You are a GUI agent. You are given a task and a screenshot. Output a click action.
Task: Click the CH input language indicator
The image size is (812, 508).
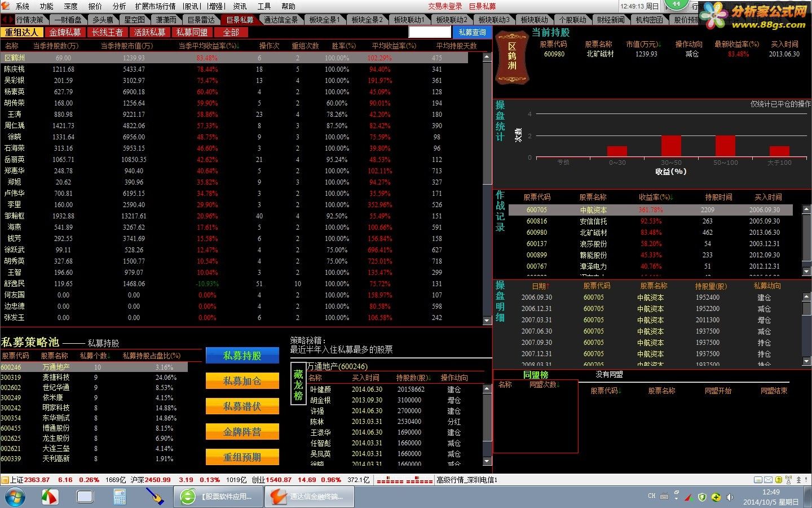651,496
